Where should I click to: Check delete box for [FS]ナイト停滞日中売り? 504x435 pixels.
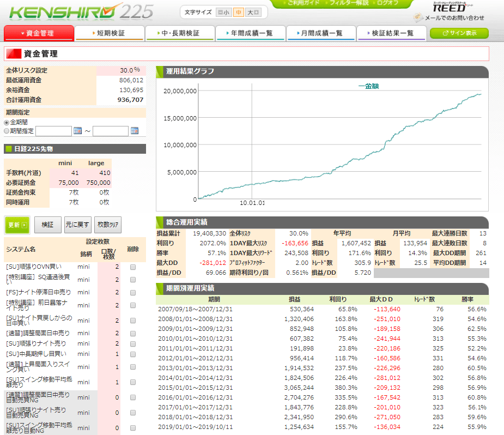click(133, 292)
